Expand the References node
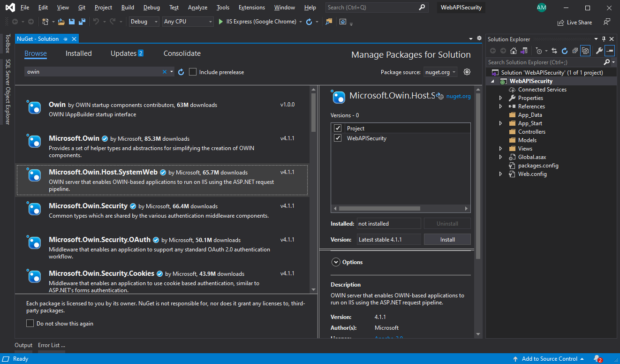This screenshot has height=364, width=620. point(500,106)
